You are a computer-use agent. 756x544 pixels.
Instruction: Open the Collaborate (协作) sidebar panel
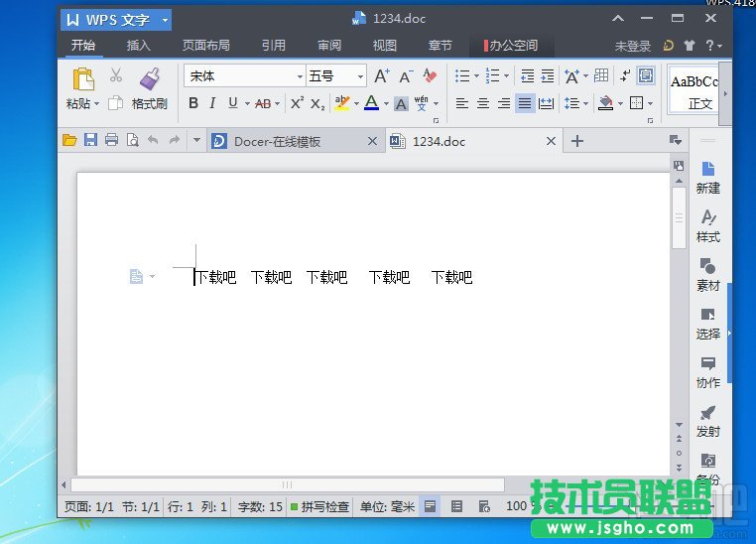[x=707, y=372]
